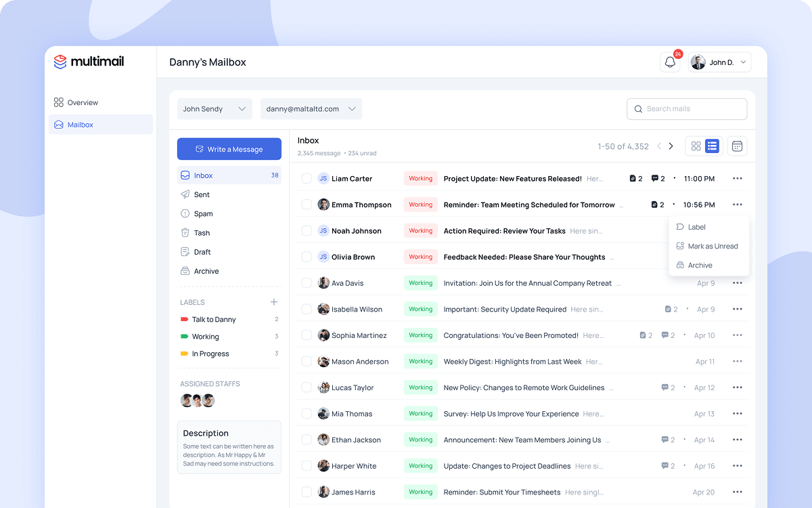The width and height of the screenshot is (812, 508).
Task: Open the calendar icon beside view toggles
Action: tap(737, 146)
